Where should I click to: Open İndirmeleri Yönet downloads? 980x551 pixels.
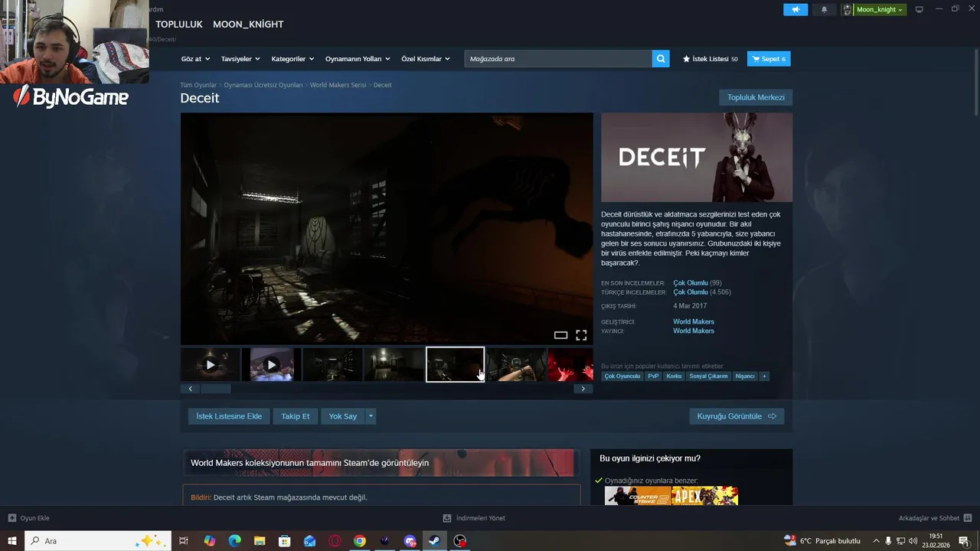pyautogui.click(x=475, y=518)
